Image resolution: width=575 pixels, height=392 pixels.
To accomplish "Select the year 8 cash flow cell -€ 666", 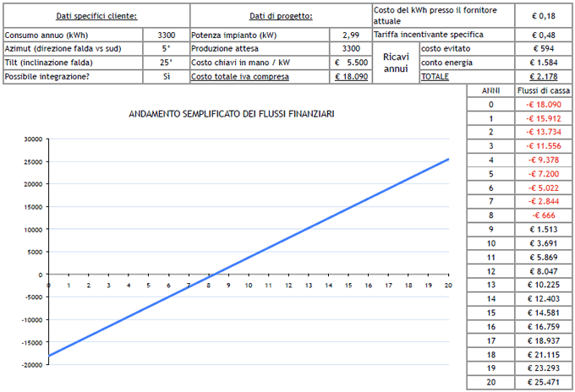I will click(x=542, y=215).
